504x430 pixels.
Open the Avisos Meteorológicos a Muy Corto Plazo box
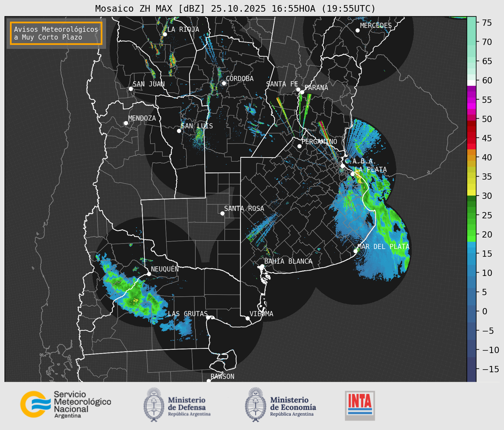click(x=56, y=33)
